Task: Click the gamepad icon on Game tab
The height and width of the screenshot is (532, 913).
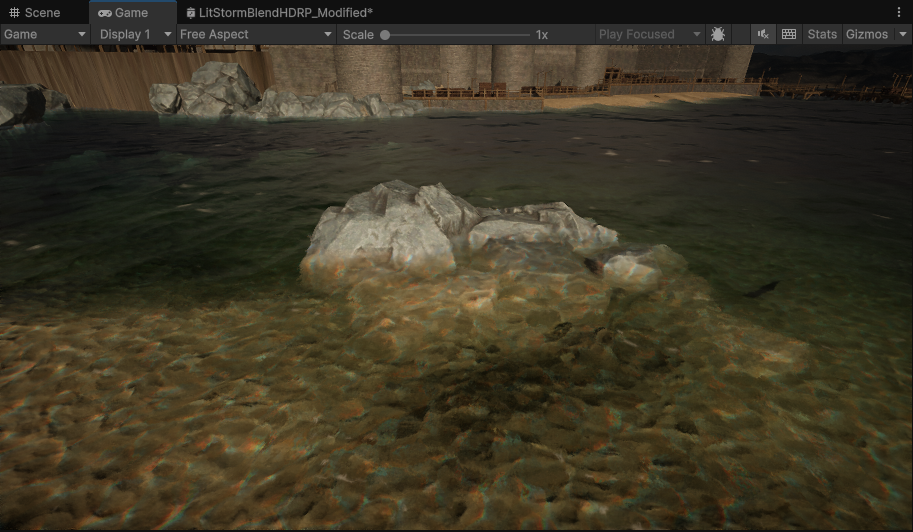Action: point(104,13)
